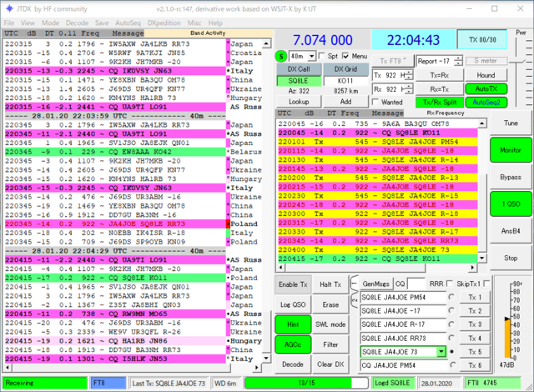Toggle the green AGCc button
Viewport: 534px width, 392px height.
293,344
